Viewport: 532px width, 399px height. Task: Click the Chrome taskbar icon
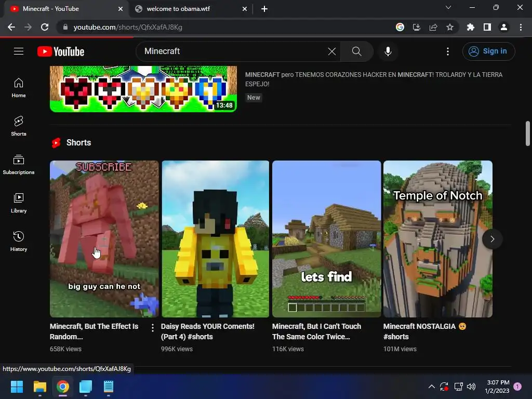click(x=63, y=387)
